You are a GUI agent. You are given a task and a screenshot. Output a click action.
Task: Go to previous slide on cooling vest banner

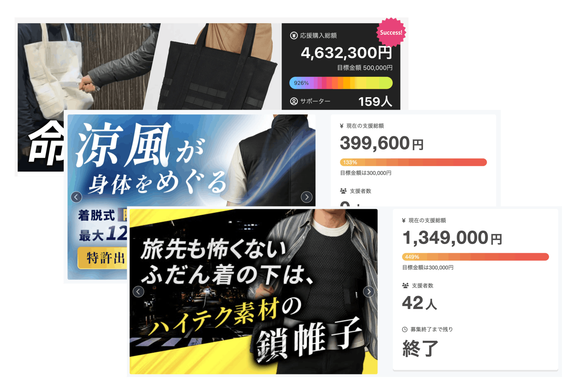point(77,197)
